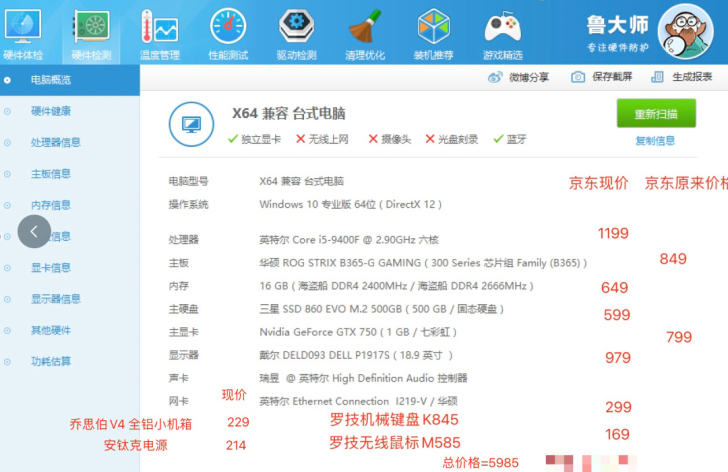
Task: Click the green 重新扫描 button
Action: point(656,113)
